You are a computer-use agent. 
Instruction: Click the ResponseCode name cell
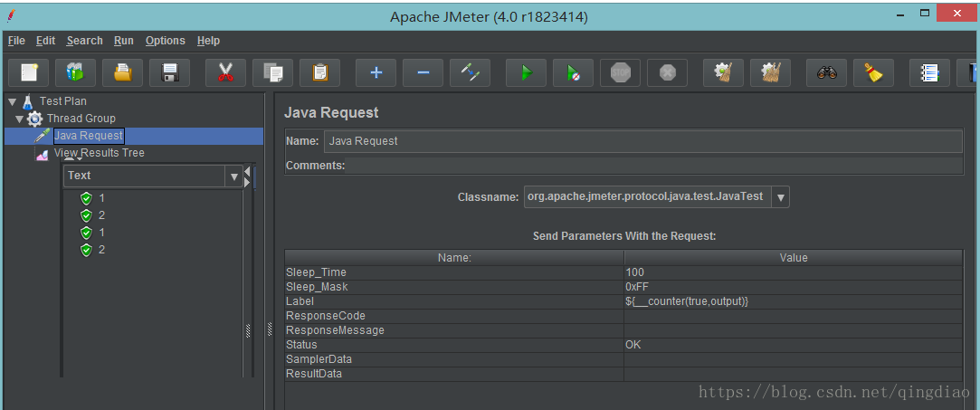(454, 316)
